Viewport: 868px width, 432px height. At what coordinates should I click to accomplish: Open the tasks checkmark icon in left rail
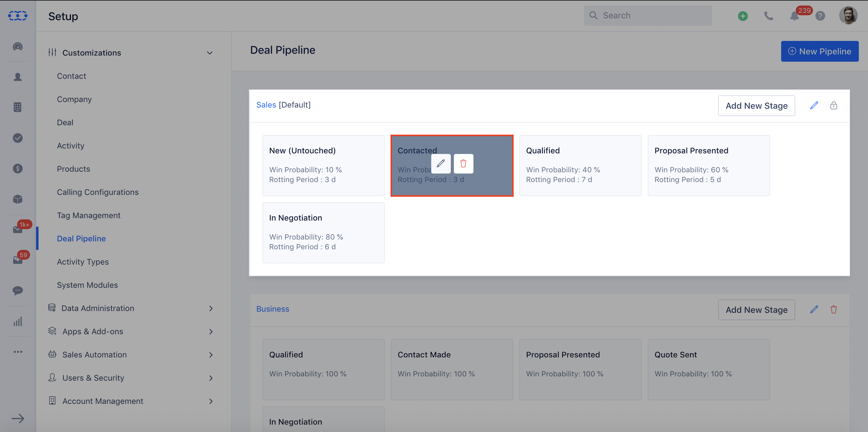coord(17,138)
